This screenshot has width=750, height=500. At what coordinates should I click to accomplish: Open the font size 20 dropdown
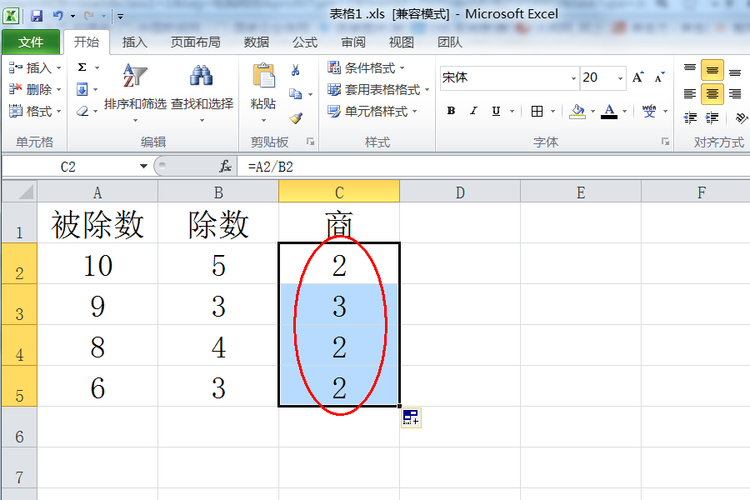620,78
